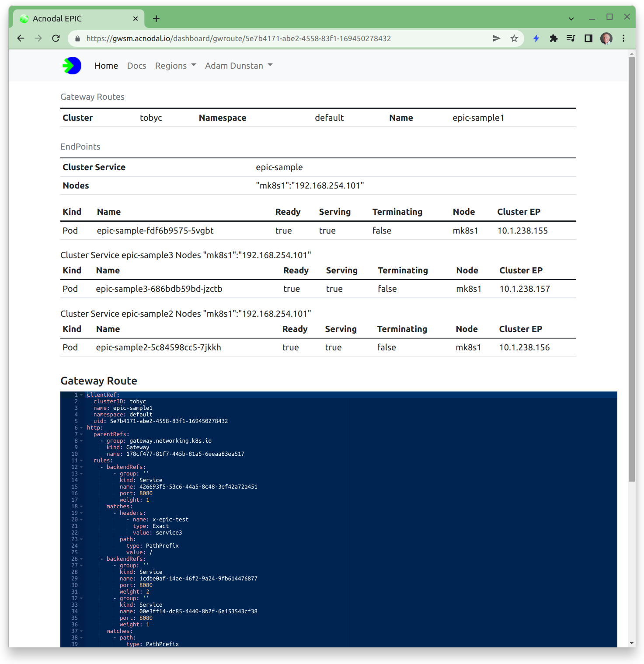644x664 pixels.
Task: Collapse the parentRefs fold arrow on line 7
Action: point(81,434)
